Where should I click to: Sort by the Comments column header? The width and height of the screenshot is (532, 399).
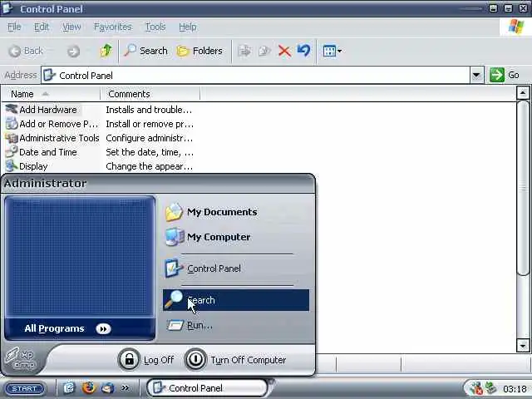point(150,94)
